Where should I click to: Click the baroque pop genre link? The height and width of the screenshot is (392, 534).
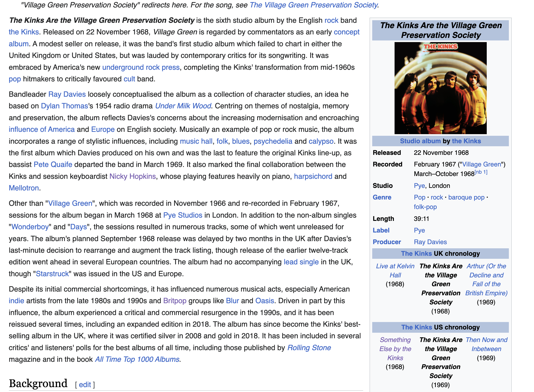tap(466, 197)
